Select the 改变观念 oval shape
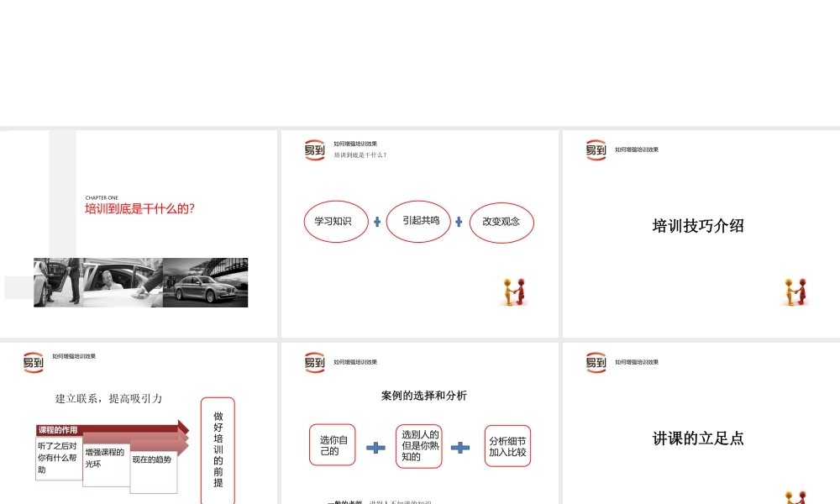This screenshot has width=840, height=504. pyautogui.click(x=501, y=222)
